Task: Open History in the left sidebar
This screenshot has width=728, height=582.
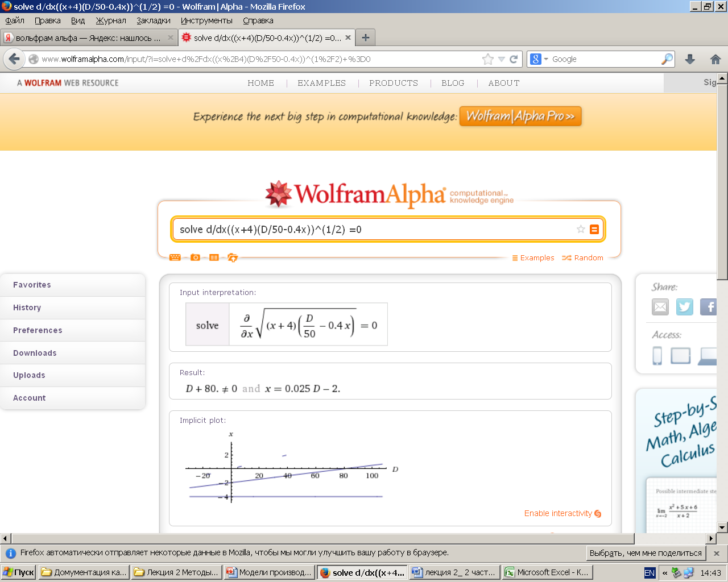Action: pos(73,307)
